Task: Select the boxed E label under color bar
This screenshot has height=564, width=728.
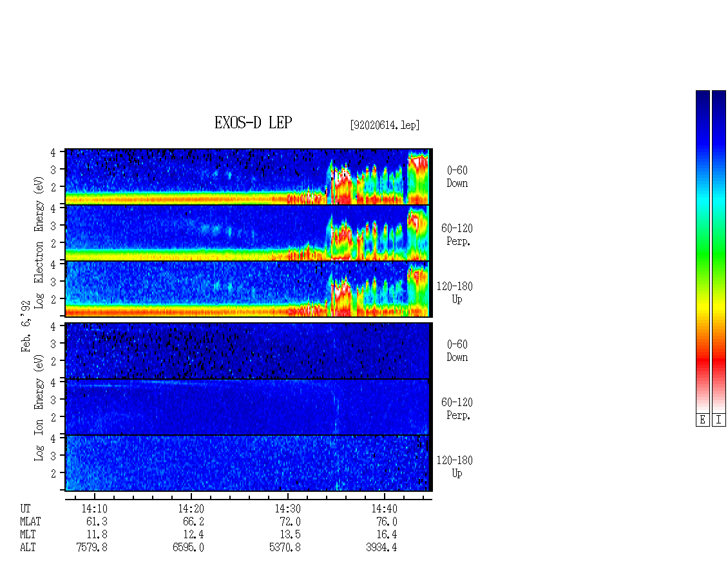Action: tap(702, 420)
